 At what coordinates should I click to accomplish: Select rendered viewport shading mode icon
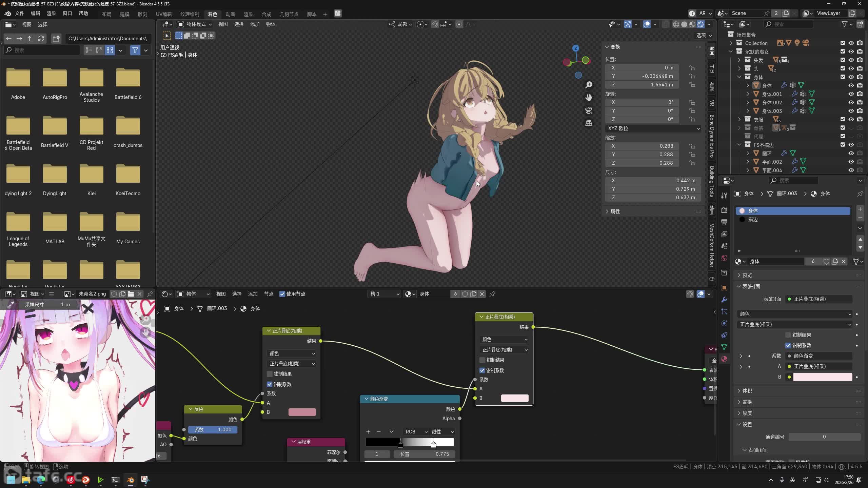(x=701, y=24)
